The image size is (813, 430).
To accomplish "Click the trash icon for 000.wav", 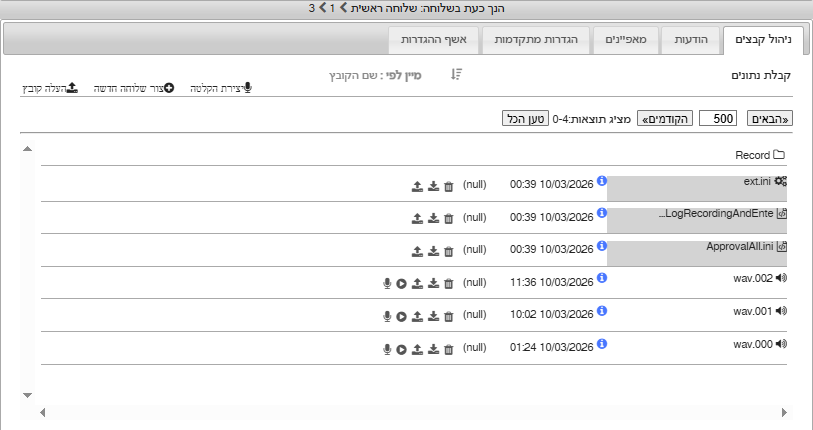I will click(448, 349).
